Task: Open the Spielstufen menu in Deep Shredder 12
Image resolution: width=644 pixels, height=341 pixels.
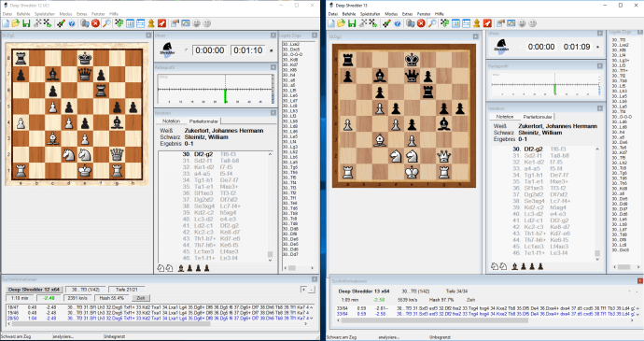Action: 45,14
